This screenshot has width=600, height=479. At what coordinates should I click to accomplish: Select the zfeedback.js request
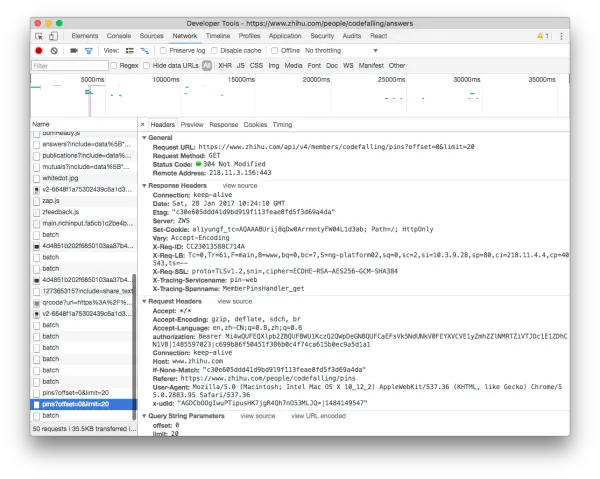coord(83,212)
